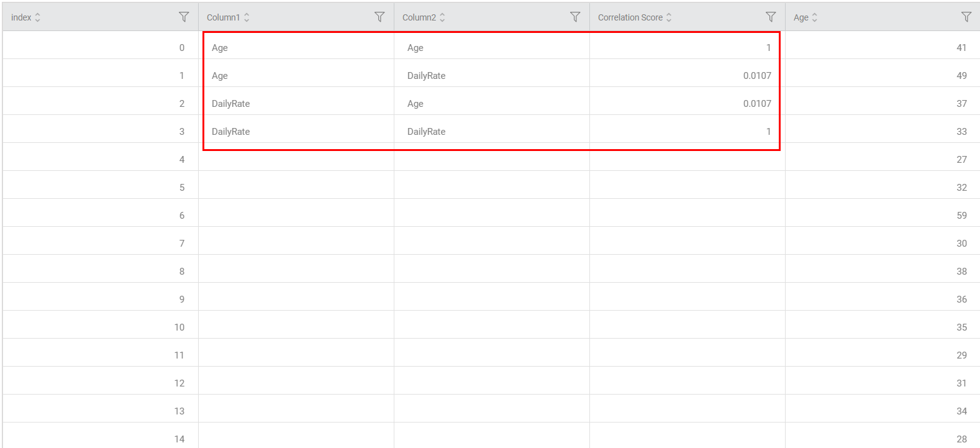This screenshot has height=448, width=980.
Task: Sort table by index column arrows
Action: [38, 17]
